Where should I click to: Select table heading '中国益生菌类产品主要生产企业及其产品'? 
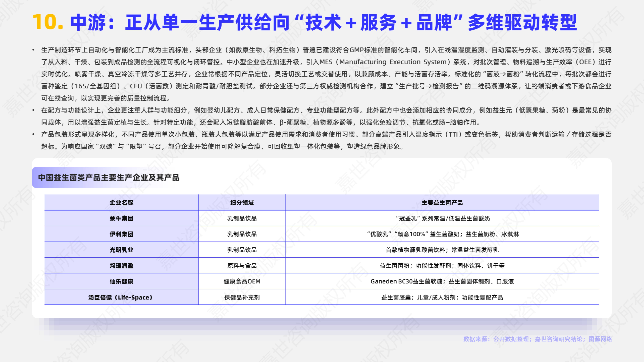point(109,178)
